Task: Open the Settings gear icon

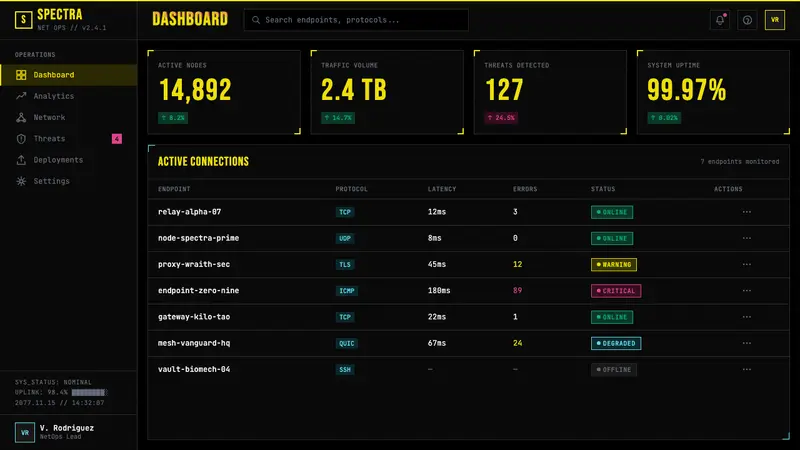Action: (x=21, y=181)
